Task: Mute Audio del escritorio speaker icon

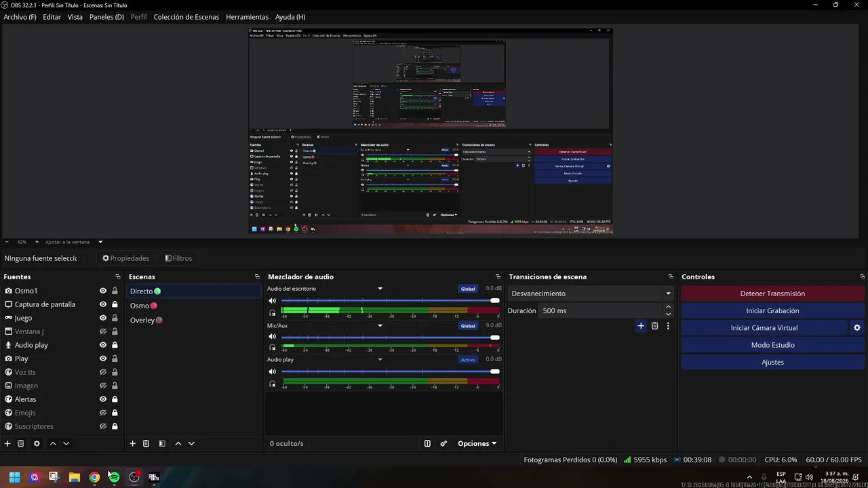Action: pyautogui.click(x=273, y=301)
